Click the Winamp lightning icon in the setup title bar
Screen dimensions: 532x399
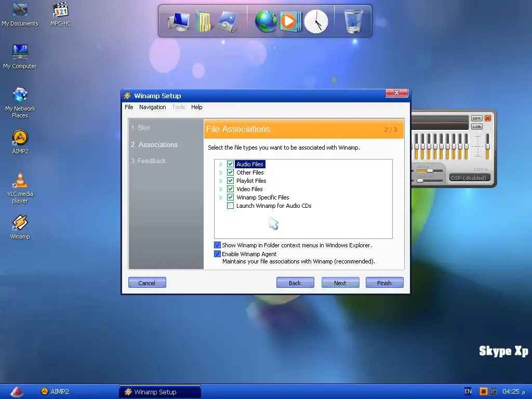click(x=127, y=96)
